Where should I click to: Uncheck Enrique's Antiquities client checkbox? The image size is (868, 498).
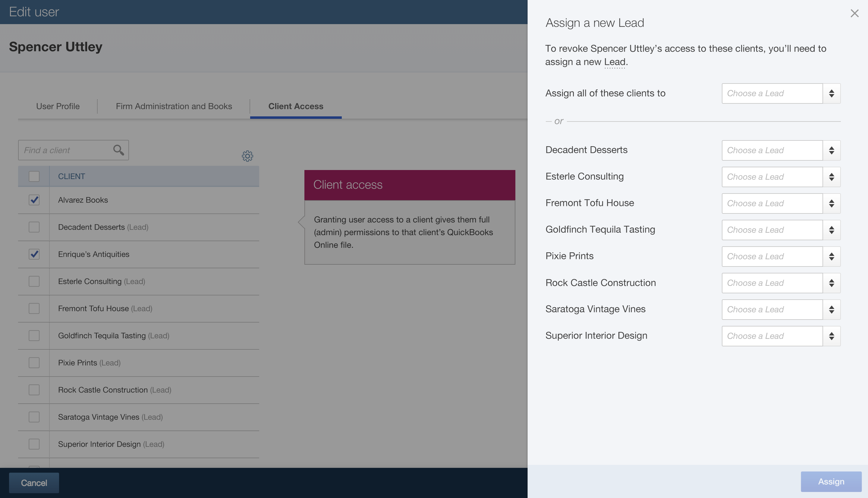pos(34,254)
